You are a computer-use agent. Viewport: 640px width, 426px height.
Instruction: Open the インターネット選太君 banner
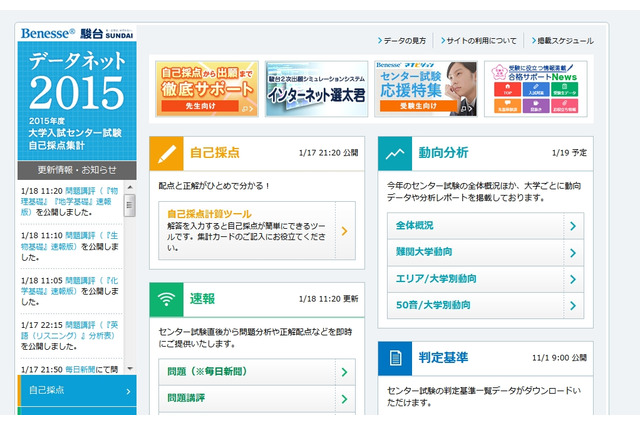(316, 89)
